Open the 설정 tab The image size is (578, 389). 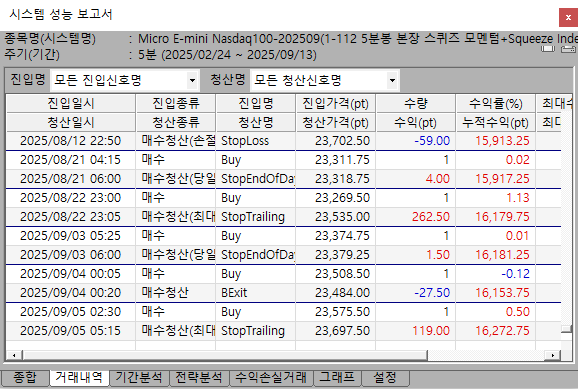click(385, 378)
